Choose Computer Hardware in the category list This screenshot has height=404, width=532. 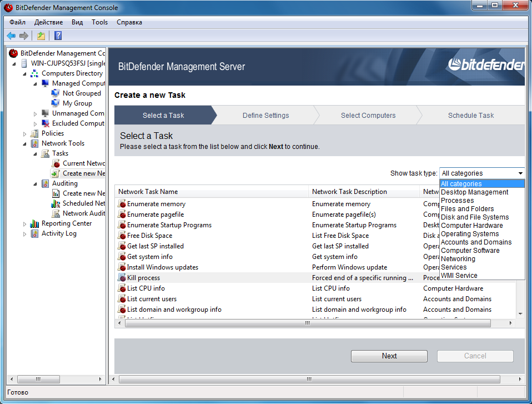coord(482,226)
